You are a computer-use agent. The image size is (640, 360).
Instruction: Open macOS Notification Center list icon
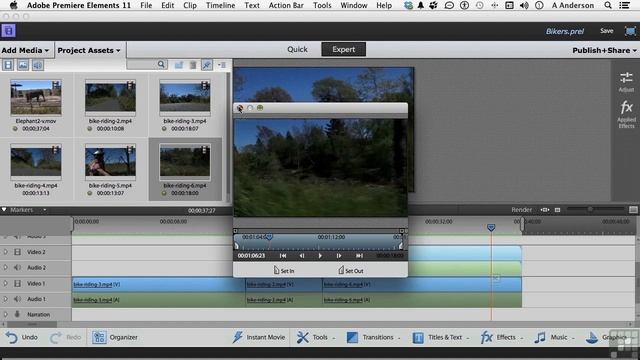(x=624, y=5)
